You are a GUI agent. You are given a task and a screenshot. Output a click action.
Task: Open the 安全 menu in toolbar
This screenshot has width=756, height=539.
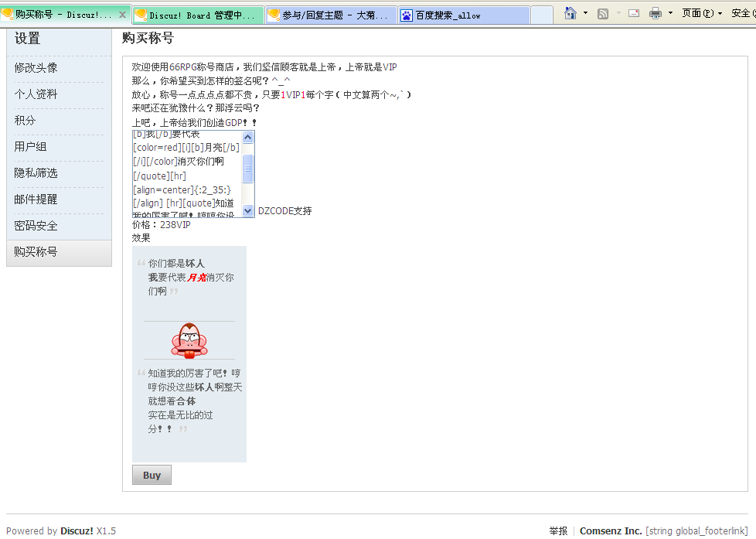point(743,13)
